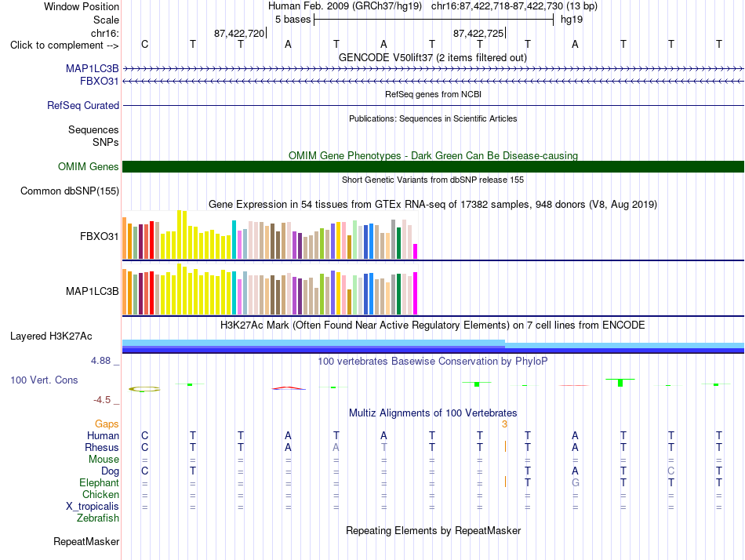Click the Gaps row label

[107, 424]
